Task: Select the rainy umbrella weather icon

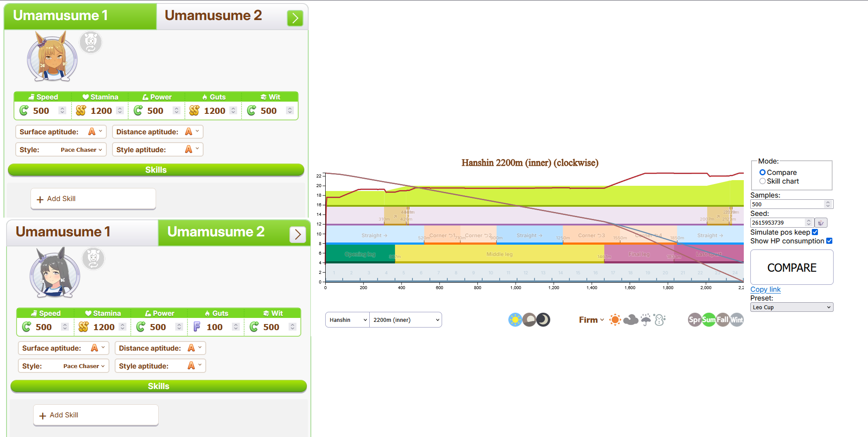Action: 646,320
